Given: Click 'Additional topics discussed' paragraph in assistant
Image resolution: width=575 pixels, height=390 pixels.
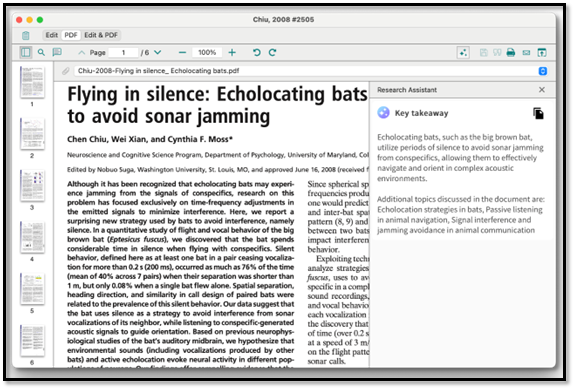Looking at the screenshot, I should tap(461, 215).
